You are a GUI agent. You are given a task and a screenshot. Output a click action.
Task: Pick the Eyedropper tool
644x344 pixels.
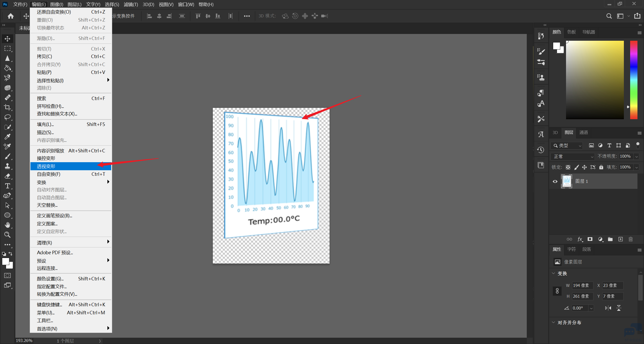pyautogui.click(x=7, y=137)
